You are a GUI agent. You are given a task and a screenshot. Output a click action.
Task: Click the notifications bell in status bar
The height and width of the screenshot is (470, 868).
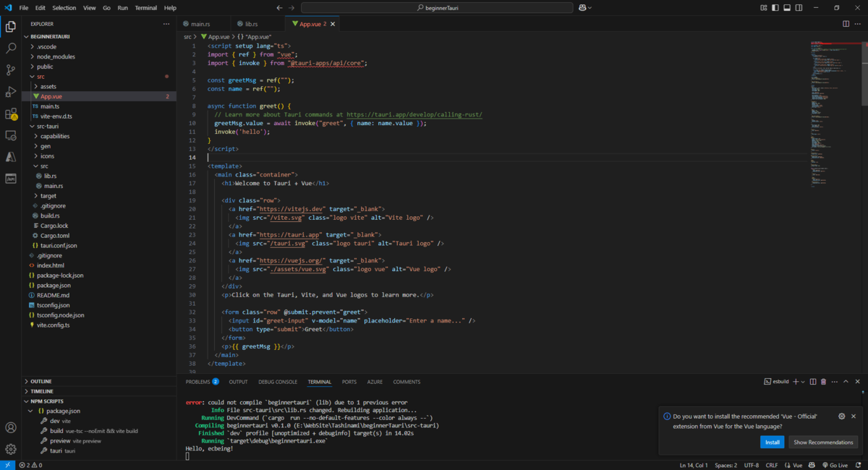coord(859,465)
